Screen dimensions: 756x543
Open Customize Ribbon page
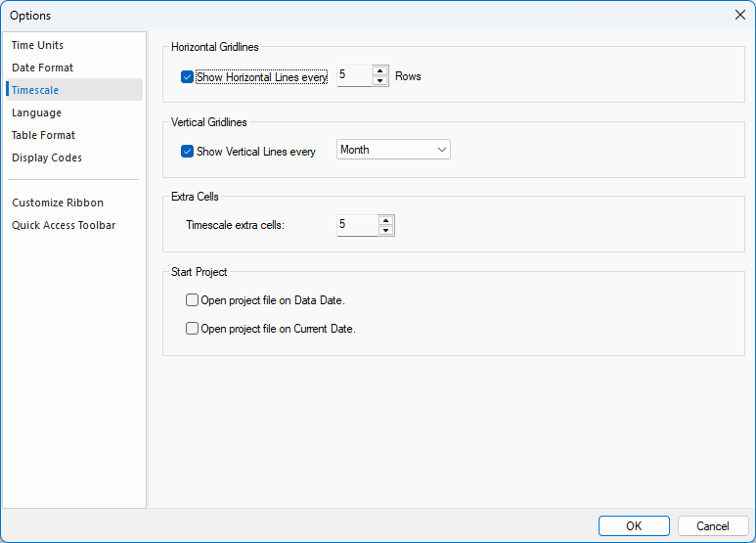pyautogui.click(x=58, y=203)
